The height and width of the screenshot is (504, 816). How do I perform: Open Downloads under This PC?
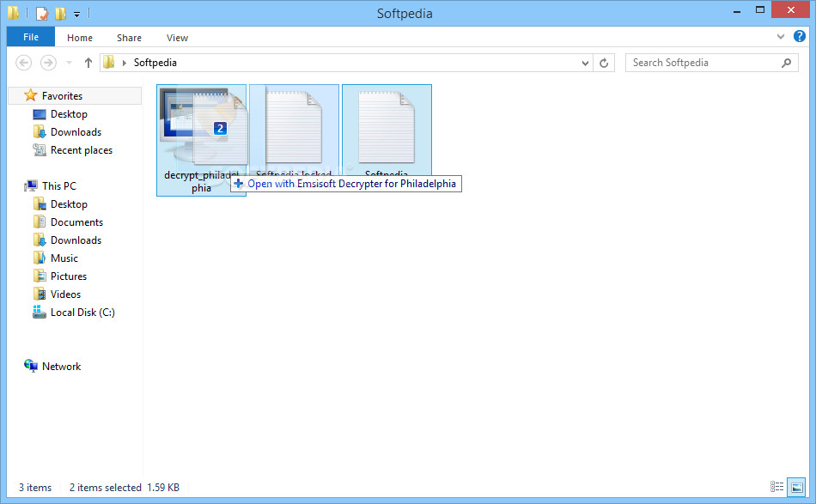point(76,240)
